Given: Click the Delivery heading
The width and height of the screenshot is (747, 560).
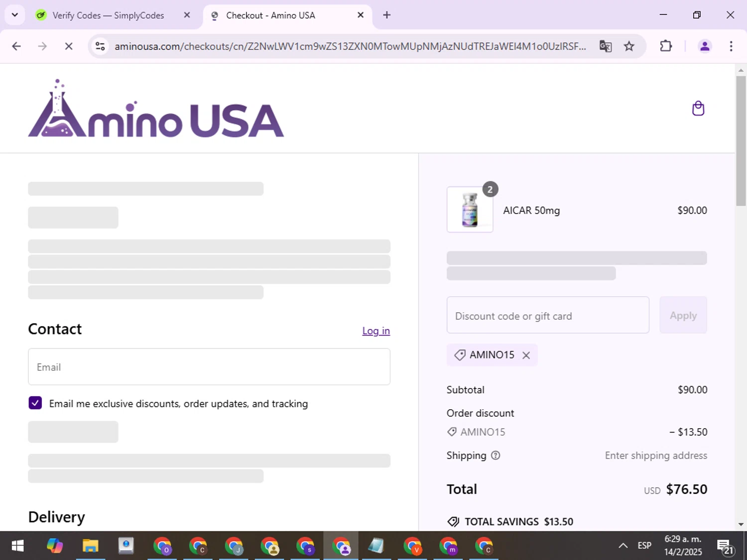Looking at the screenshot, I should [x=56, y=517].
